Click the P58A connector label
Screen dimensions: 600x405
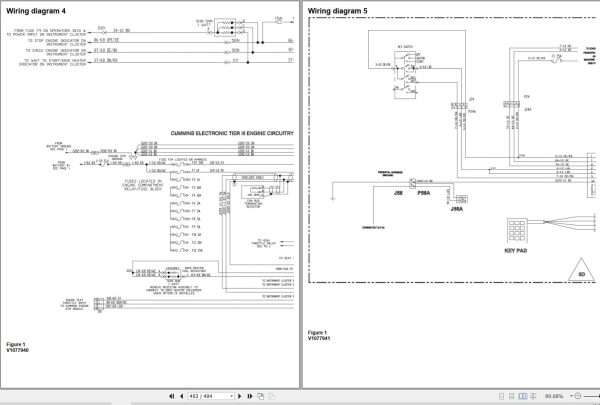click(x=424, y=193)
